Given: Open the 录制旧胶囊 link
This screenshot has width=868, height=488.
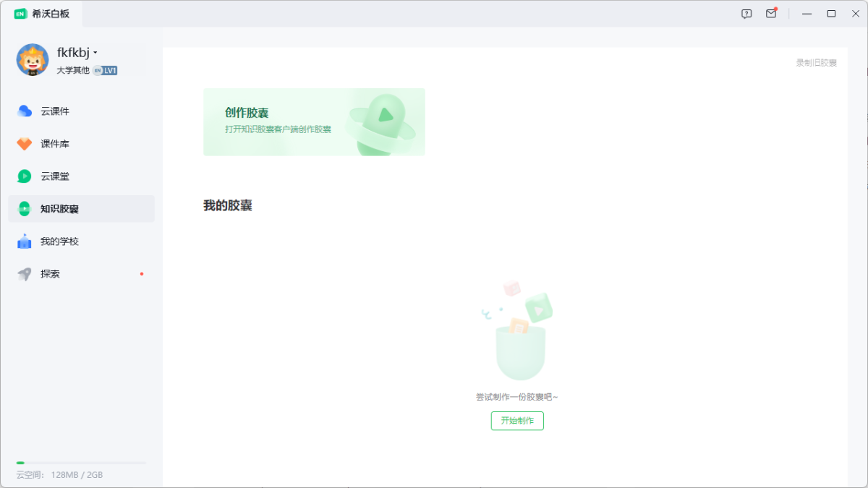Looking at the screenshot, I should (817, 63).
